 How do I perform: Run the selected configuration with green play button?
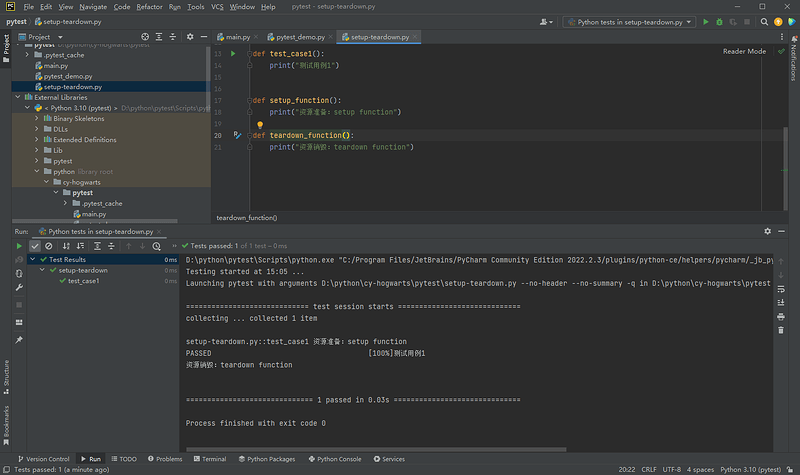coord(706,22)
